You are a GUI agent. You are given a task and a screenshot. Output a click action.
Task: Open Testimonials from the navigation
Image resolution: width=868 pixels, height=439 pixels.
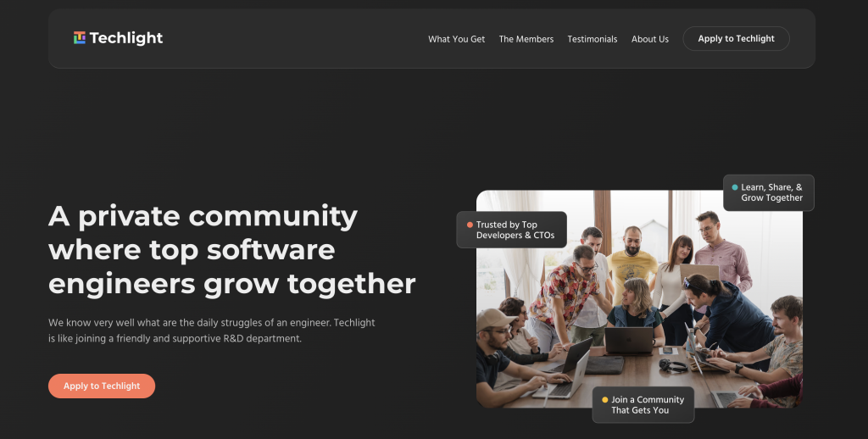(x=593, y=39)
